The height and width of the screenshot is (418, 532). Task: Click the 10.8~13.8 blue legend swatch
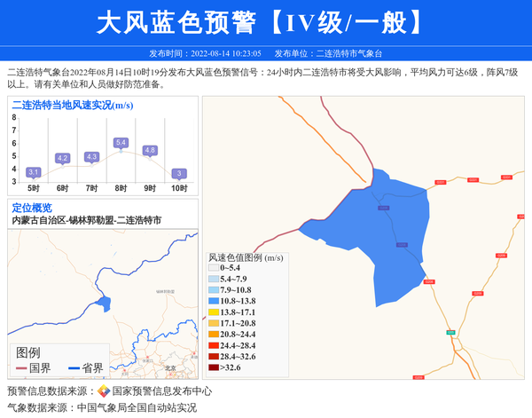pos(214,301)
